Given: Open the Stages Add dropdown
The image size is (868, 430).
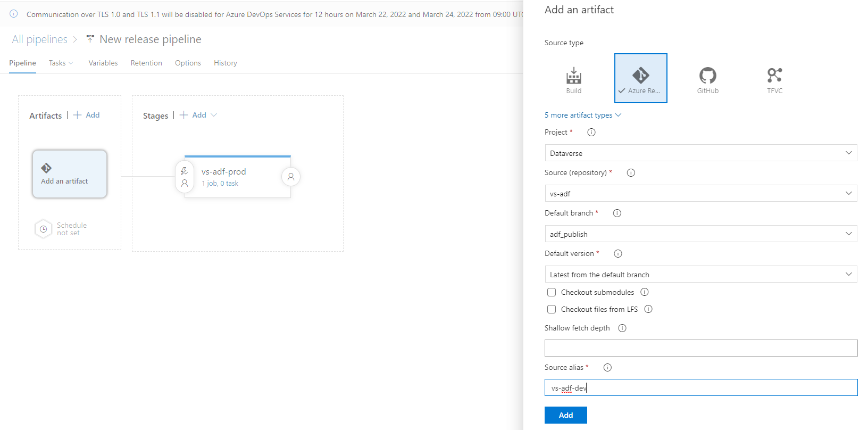Looking at the screenshot, I should [198, 115].
